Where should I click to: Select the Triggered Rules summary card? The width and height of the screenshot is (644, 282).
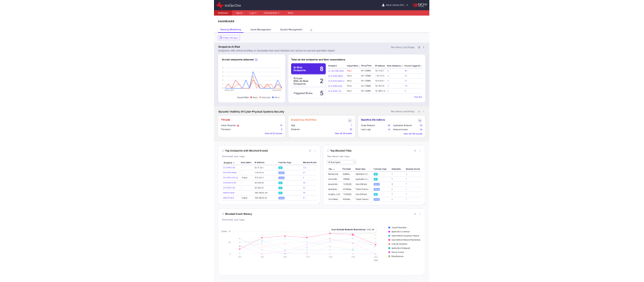[x=308, y=93]
